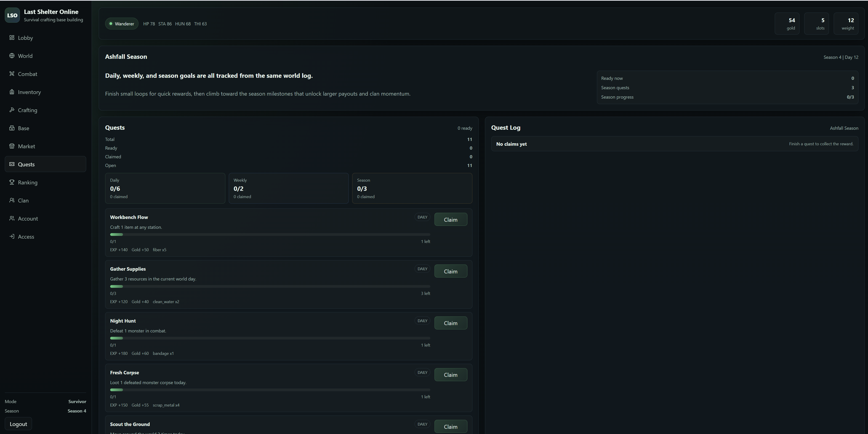Open the Lobby page
The width and height of the screenshot is (868, 434).
pos(45,38)
